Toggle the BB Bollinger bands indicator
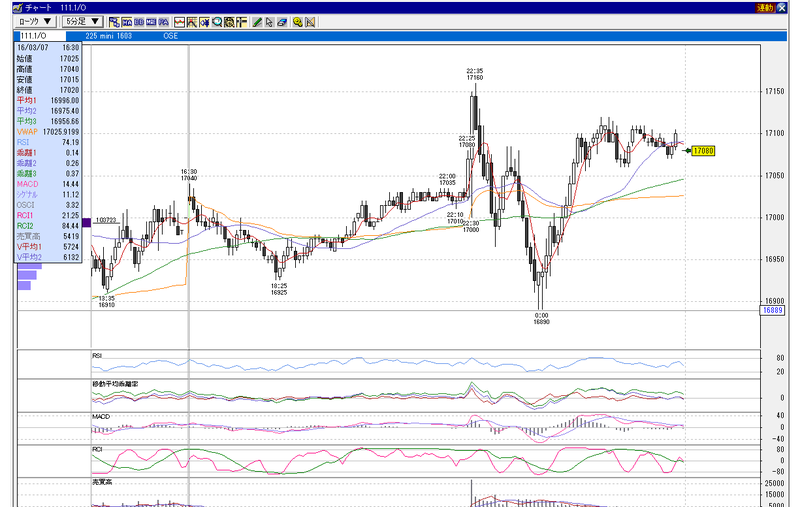800x507 pixels. (x=139, y=22)
